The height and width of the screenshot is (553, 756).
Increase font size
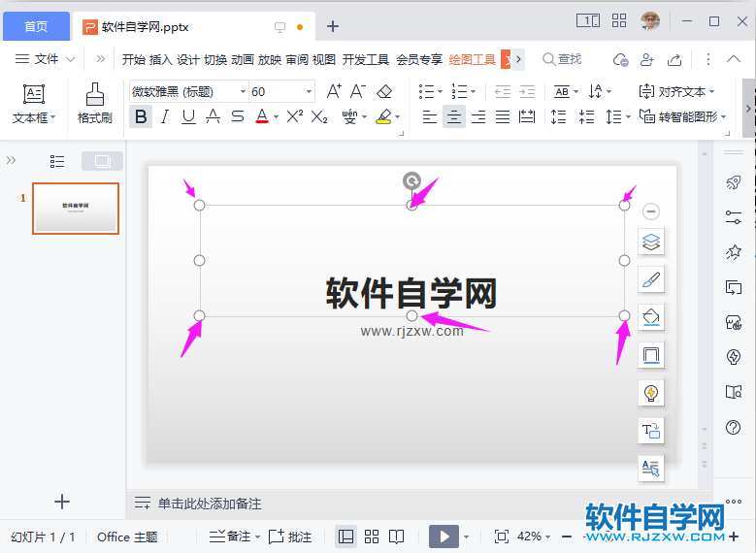pyautogui.click(x=334, y=91)
